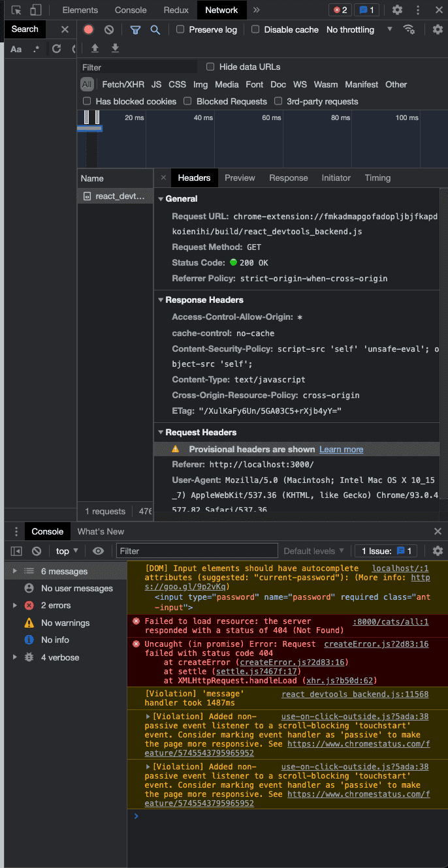Stop recording the network log
The width and height of the screenshot is (448, 868).
pos(89,29)
